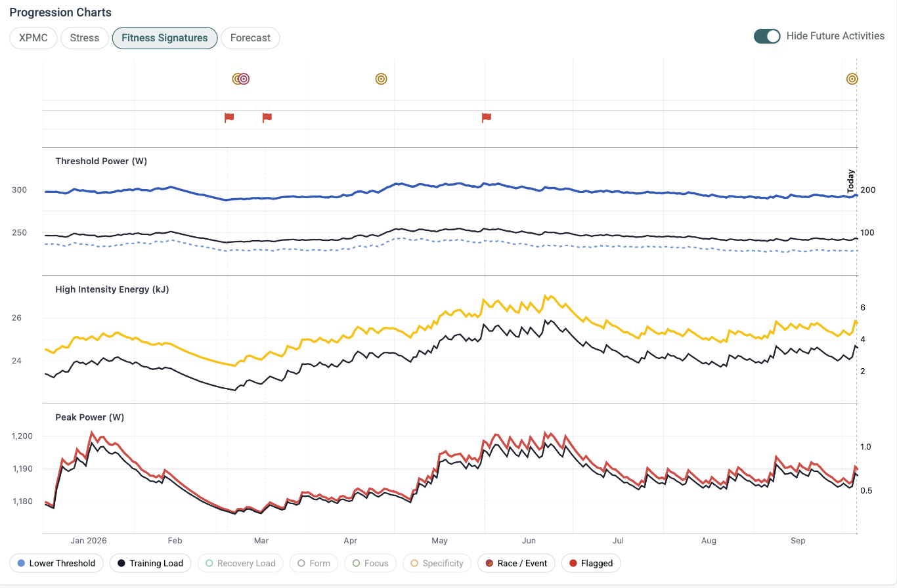Open the Stress chart tab
Image resolution: width=897 pixels, height=588 pixels.
(x=85, y=38)
